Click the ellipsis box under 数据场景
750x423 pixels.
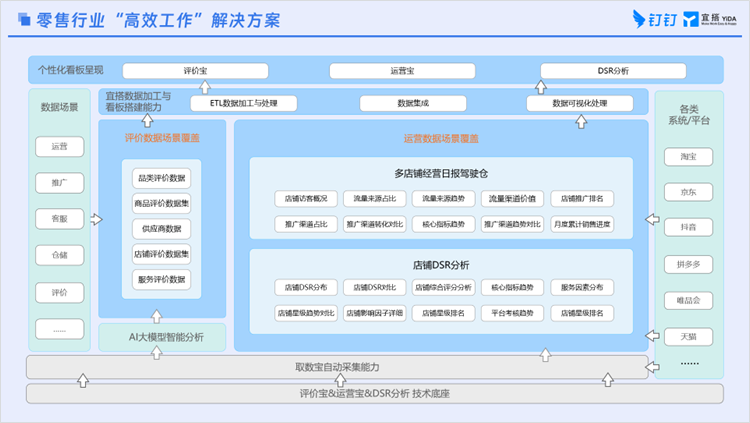click(59, 329)
